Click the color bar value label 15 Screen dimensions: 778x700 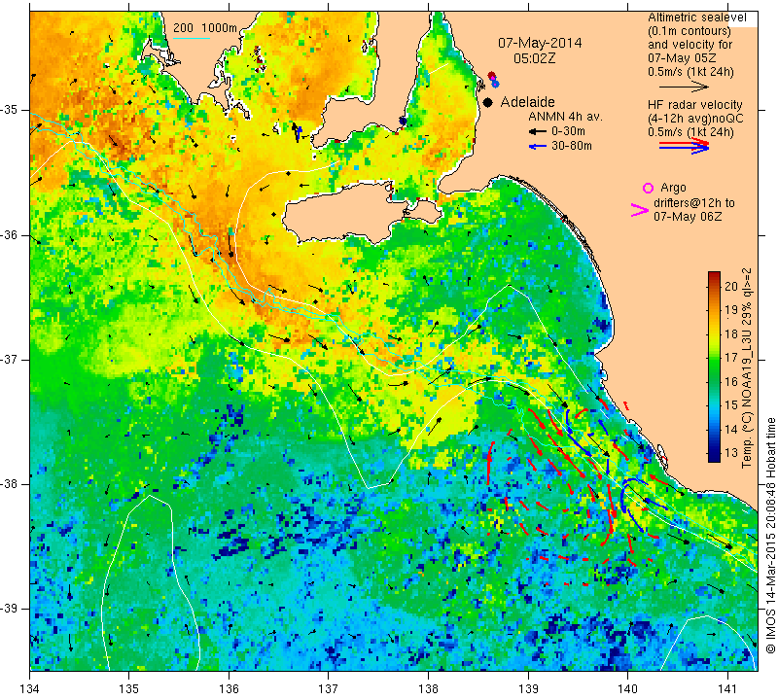click(731, 405)
